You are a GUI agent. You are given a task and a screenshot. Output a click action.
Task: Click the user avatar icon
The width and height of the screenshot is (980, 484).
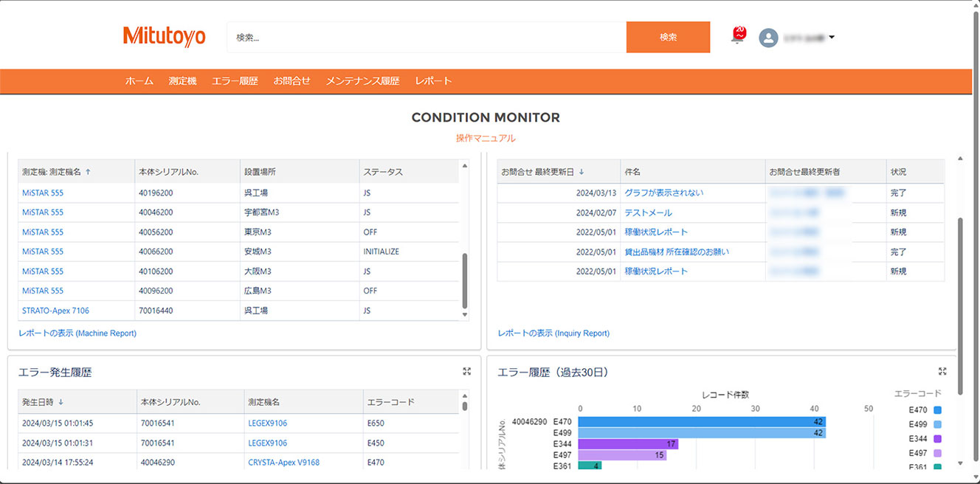coord(768,38)
